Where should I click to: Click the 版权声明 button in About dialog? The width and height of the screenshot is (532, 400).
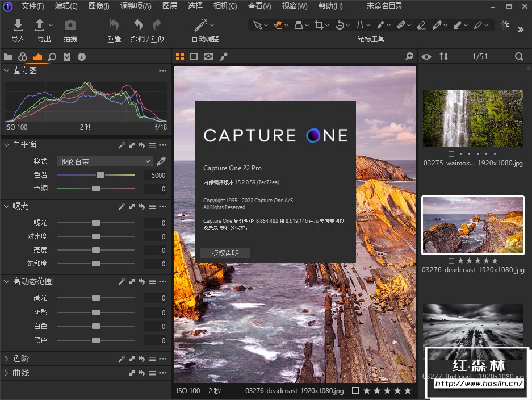pos(225,253)
